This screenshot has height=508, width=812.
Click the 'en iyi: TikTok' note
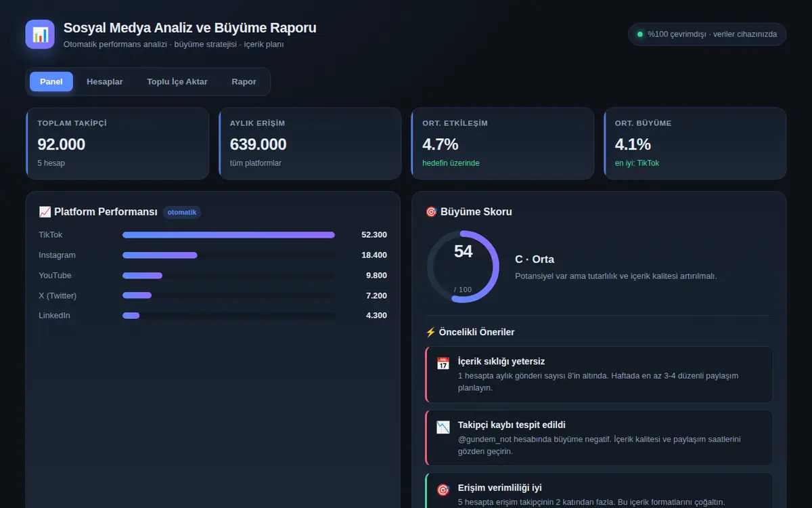[x=637, y=163]
